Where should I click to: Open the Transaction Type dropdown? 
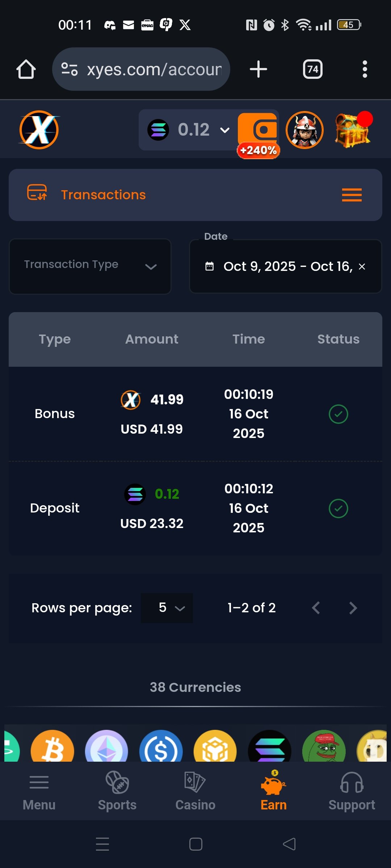90,266
